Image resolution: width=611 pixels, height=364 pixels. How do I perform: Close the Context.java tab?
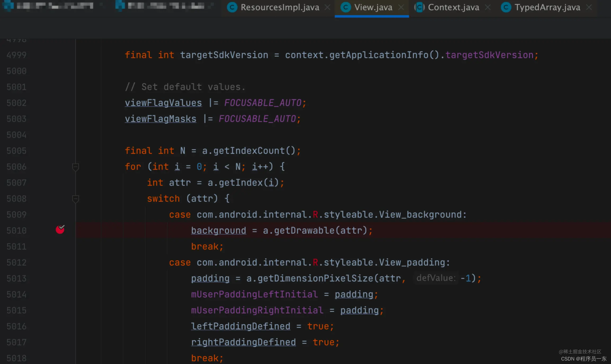[488, 7]
